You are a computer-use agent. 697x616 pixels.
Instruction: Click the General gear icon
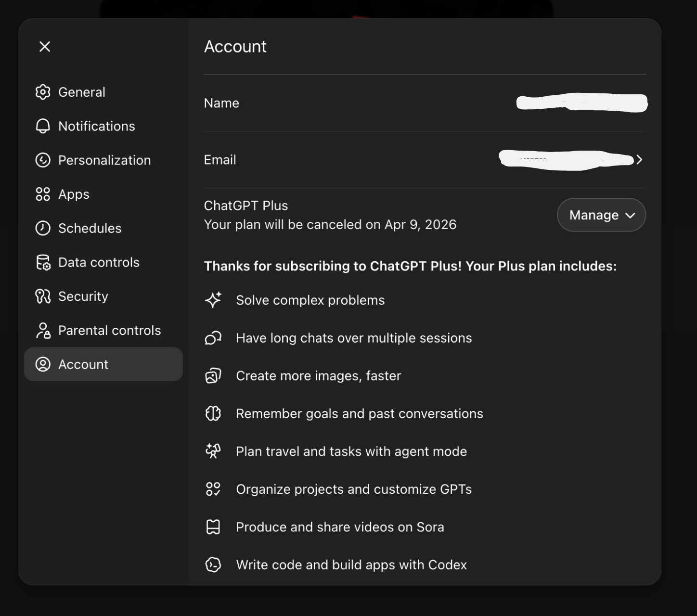[43, 92]
